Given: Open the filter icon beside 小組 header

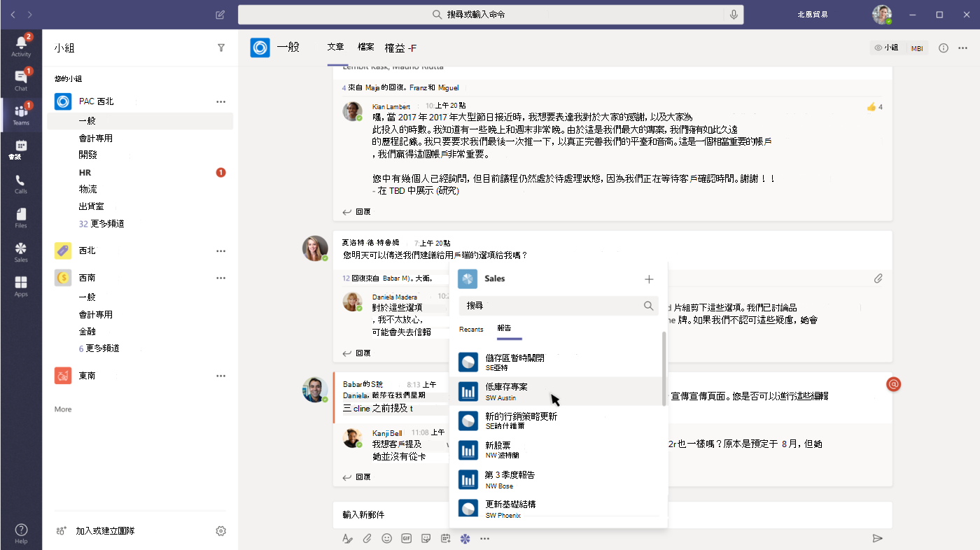Looking at the screenshot, I should point(221,48).
